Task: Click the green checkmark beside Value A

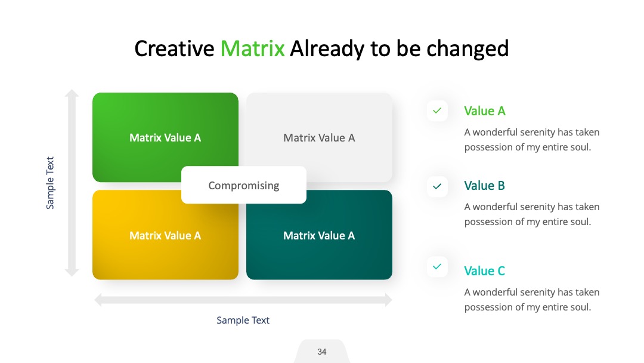Action: (437, 110)
